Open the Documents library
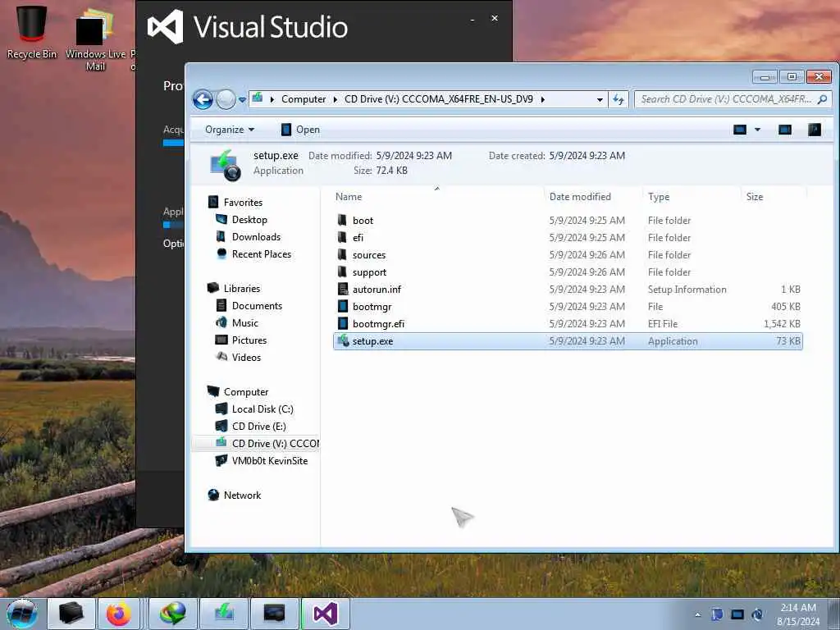The height and width of the screenshot is (630, 840). tap(257, 305)
